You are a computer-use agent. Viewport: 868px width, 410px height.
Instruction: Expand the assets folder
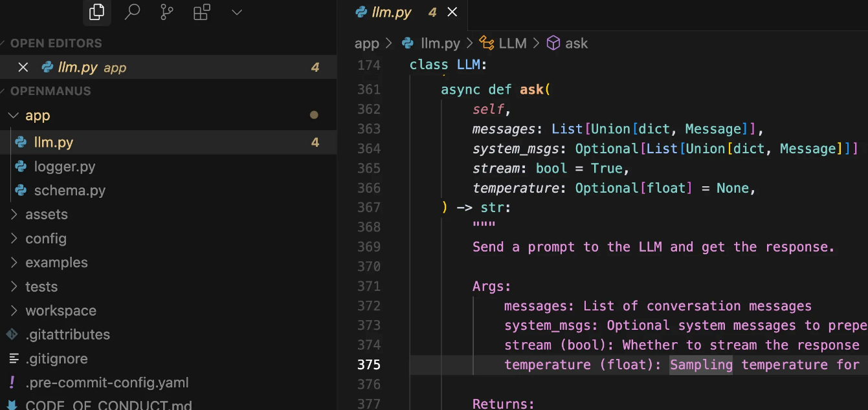[46, 215]
